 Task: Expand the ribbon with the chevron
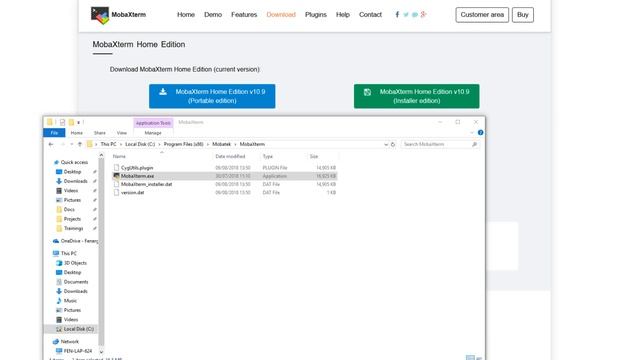tap(472, 133)
